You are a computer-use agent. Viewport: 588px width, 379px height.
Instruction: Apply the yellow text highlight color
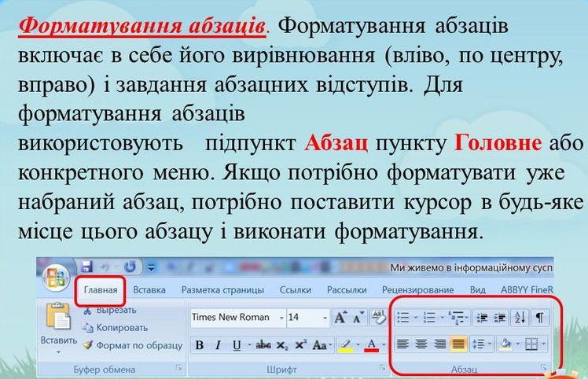pos(346,345)
